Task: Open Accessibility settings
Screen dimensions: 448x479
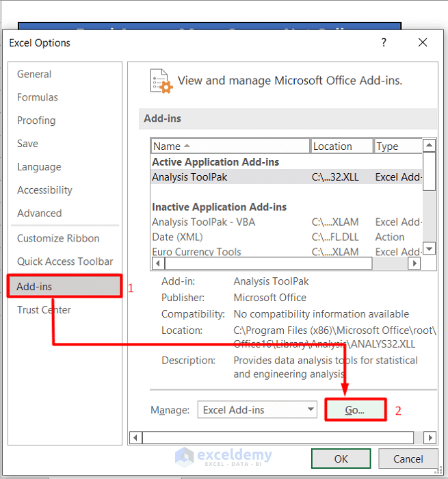Action: tap(44, 190)
